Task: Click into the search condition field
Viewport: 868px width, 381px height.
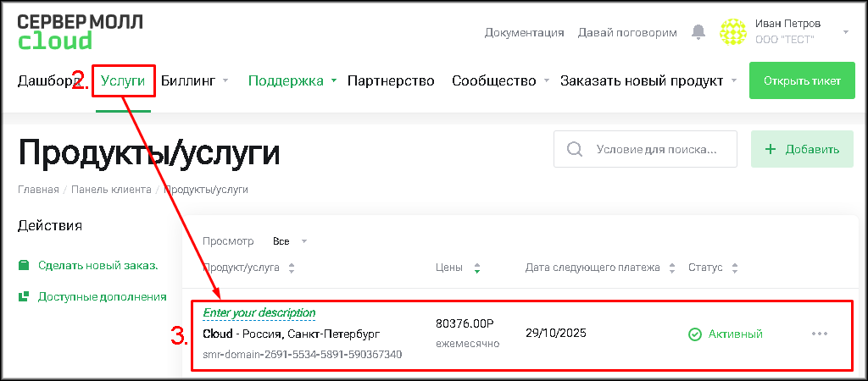Action: point(657,149)
